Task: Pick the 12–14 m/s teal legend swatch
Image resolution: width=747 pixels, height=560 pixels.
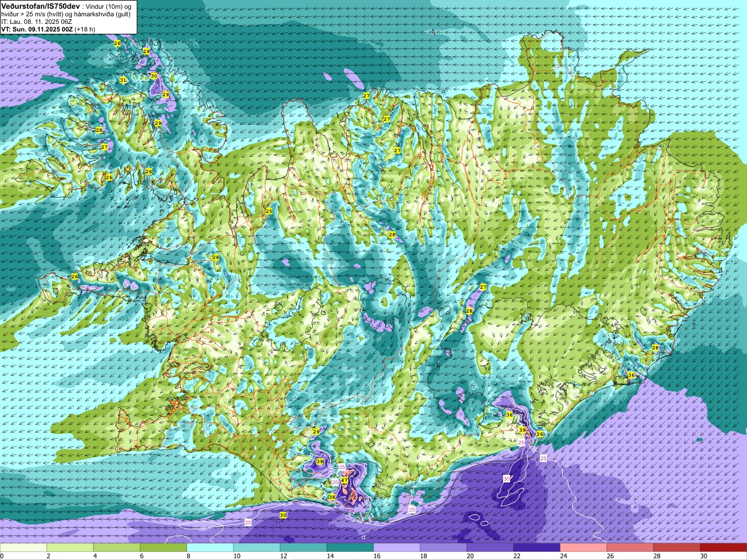Action: click(303, 548)
